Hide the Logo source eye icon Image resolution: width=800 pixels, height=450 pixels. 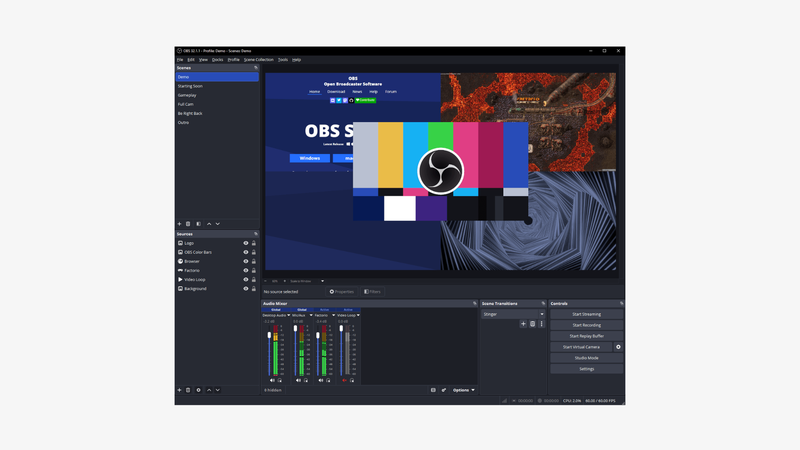pyautogui.click(x=245, y=243)
